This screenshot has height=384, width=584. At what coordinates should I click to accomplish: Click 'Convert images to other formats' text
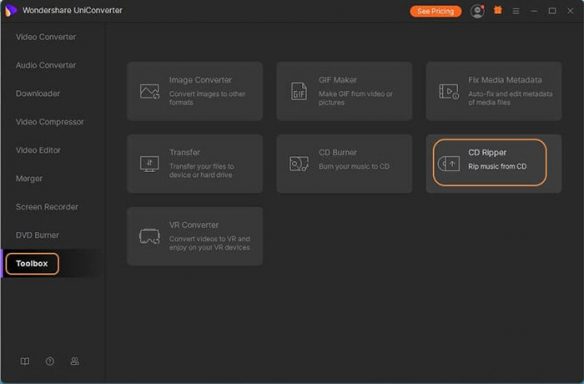207,98
